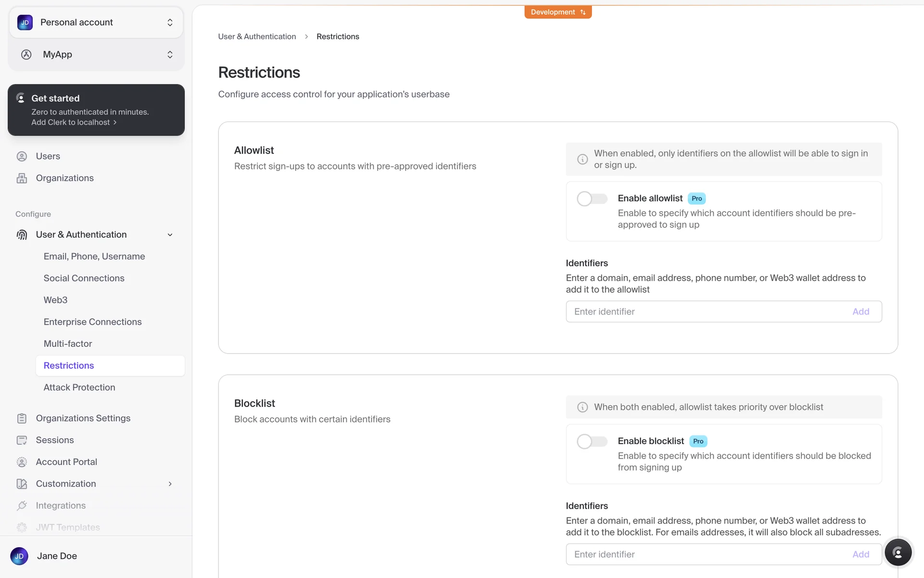This screenshot has height=578, width=924.
Task: Click the Organizations building icon
Action: 22,178
